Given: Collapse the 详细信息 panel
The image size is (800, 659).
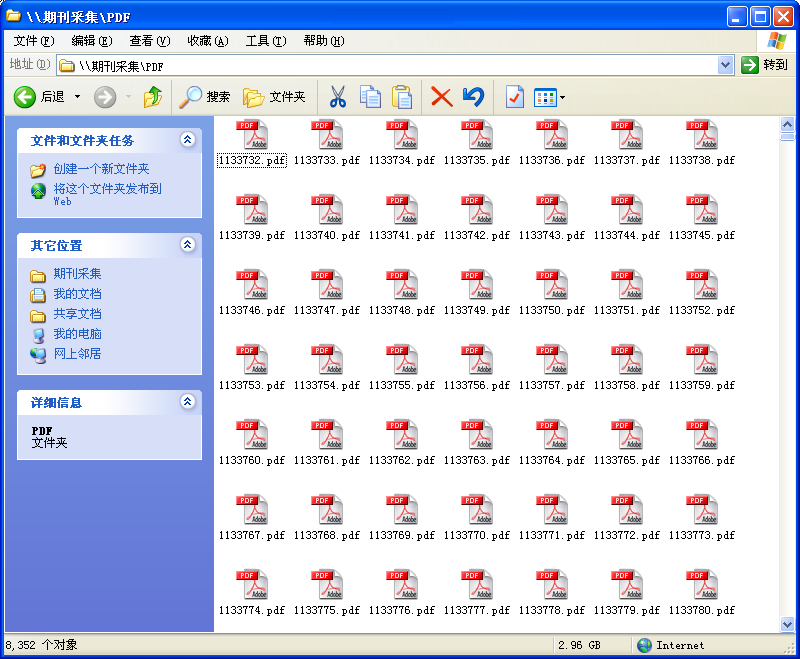Looking at the screenshot, I should pos(187,402).
